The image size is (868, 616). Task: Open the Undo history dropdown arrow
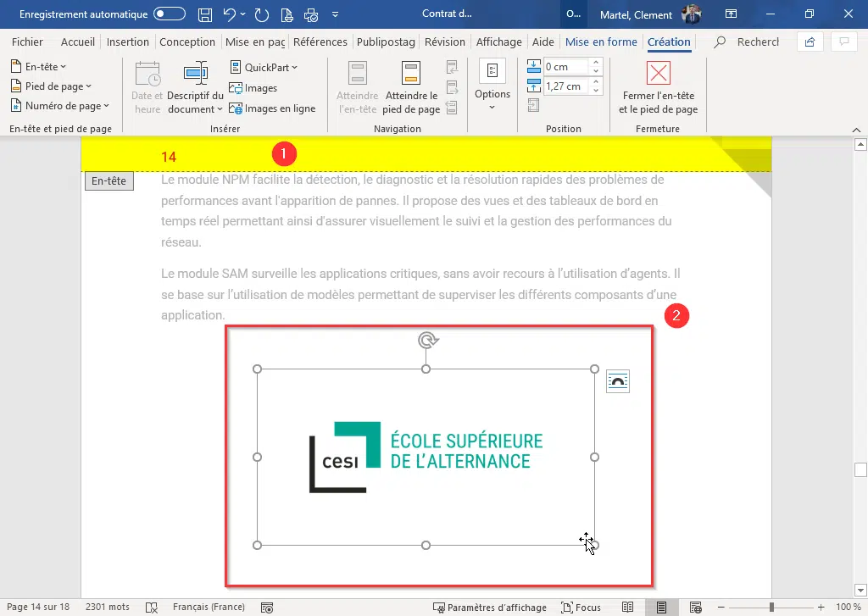[242, 14]
